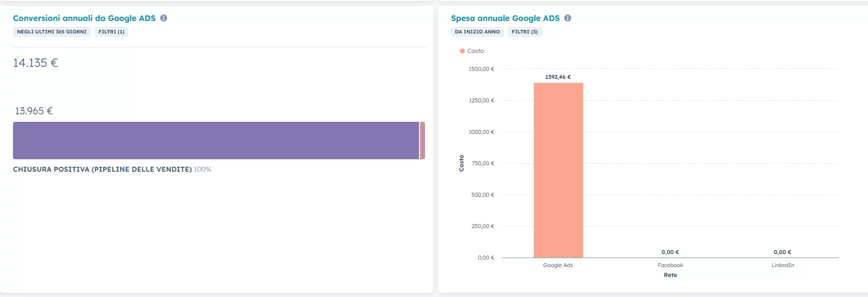Click the 1392,46 € data label
This screenshot has height=297, width=868.
tap(558, 77)
